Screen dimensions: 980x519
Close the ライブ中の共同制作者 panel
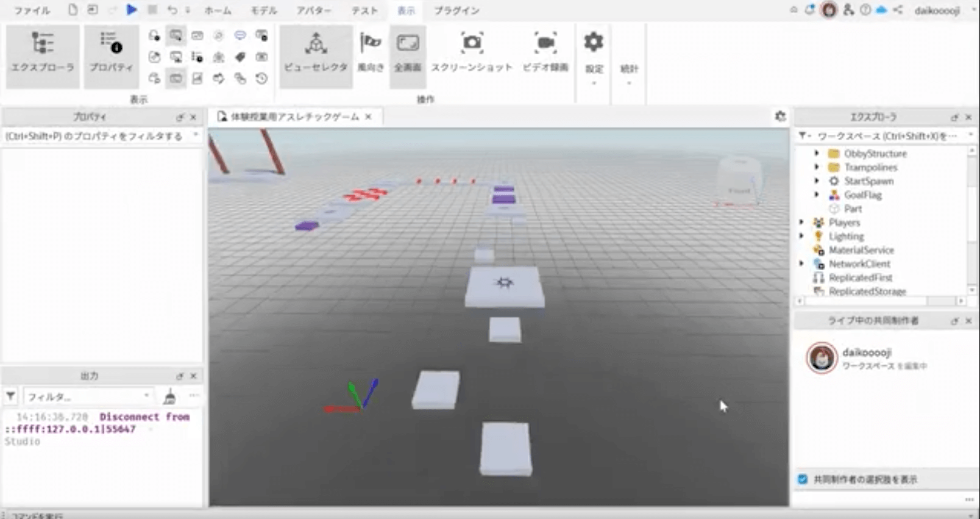tap(968, 321)
